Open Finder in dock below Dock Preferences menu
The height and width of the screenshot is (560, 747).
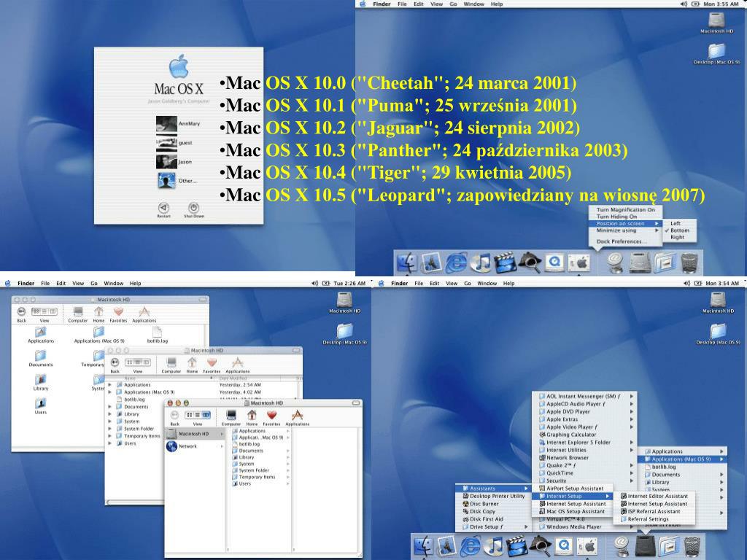coord(407,262)
